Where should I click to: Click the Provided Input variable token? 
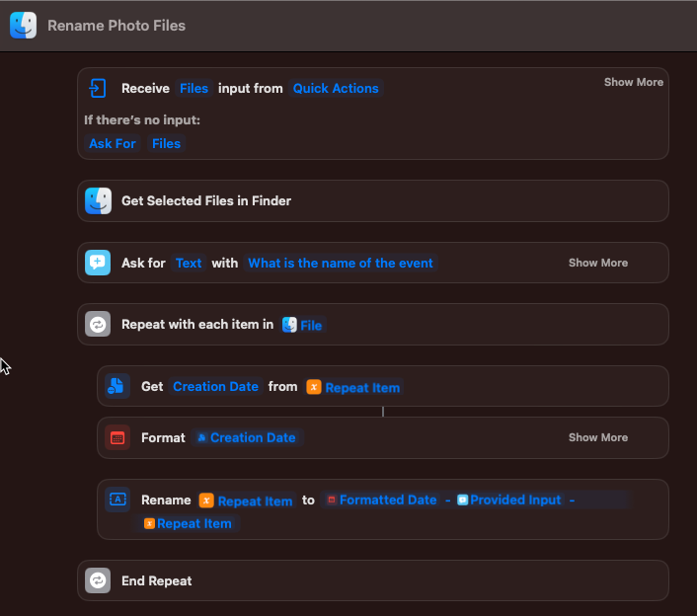pos(509,500)
